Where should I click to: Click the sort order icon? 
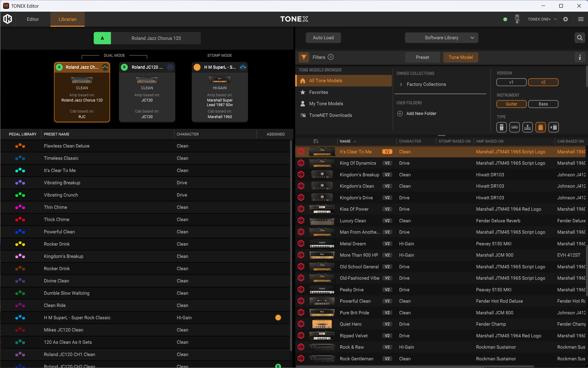click(316, 141)
